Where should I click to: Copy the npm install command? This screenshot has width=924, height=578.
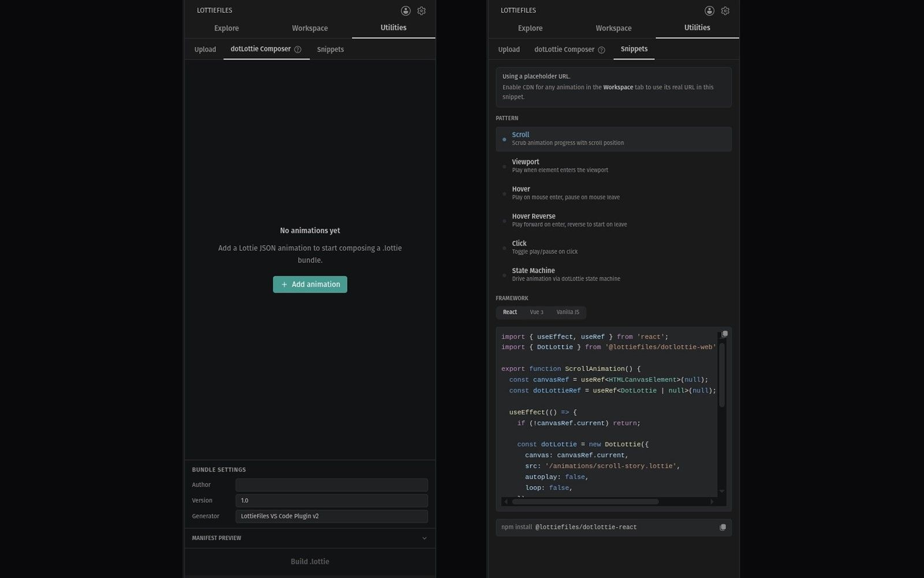pos(722,527)
